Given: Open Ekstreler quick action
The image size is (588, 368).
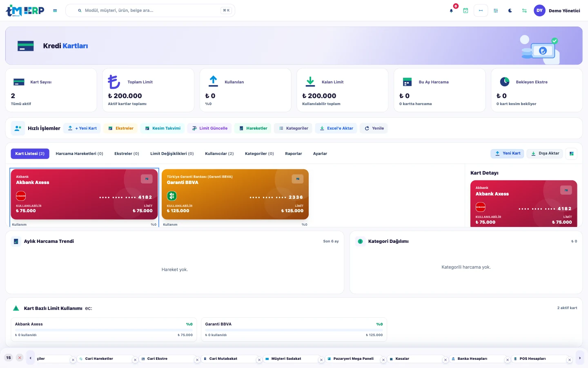Looking at the screenshot, I should point(121,128).
